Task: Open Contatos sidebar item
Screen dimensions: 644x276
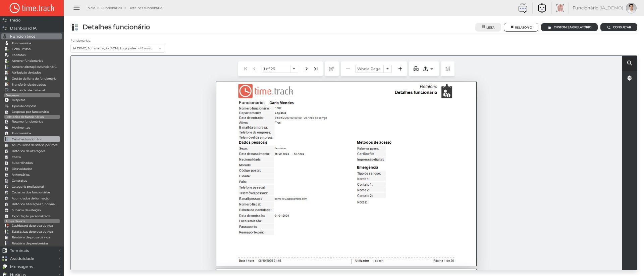Action: [18, 55]
